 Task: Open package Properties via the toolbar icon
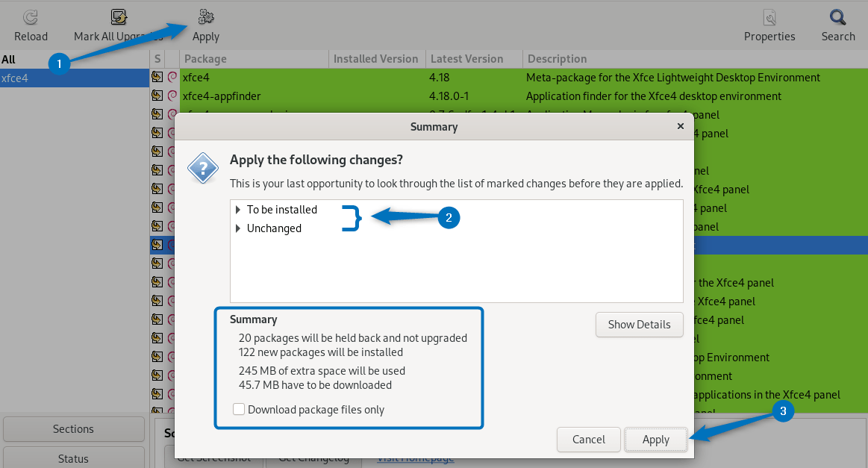769,16
